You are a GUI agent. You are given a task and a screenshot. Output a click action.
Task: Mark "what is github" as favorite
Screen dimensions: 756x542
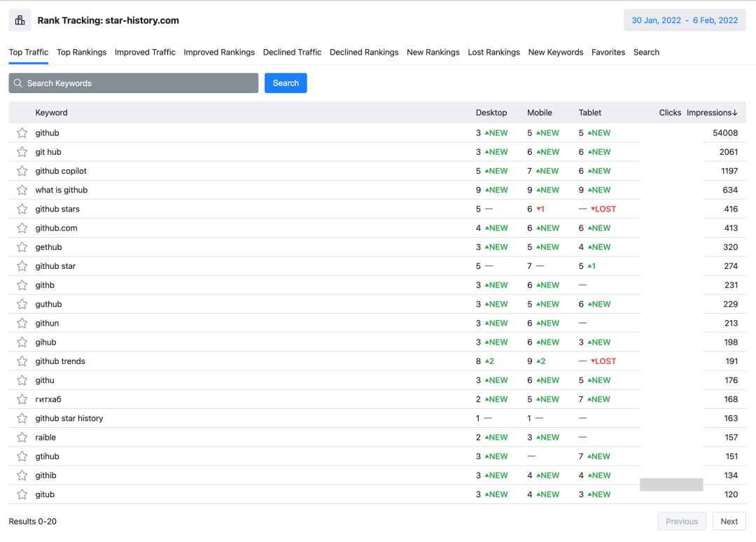click(x=22, y=190)
